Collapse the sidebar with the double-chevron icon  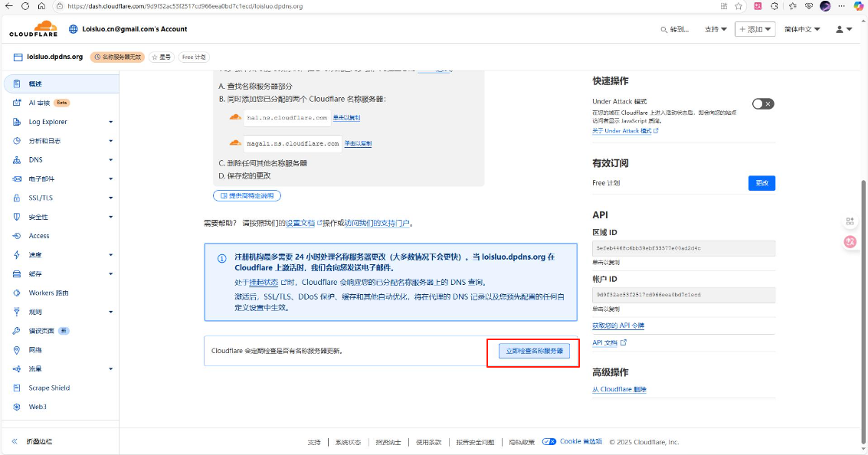coord(15,442)
